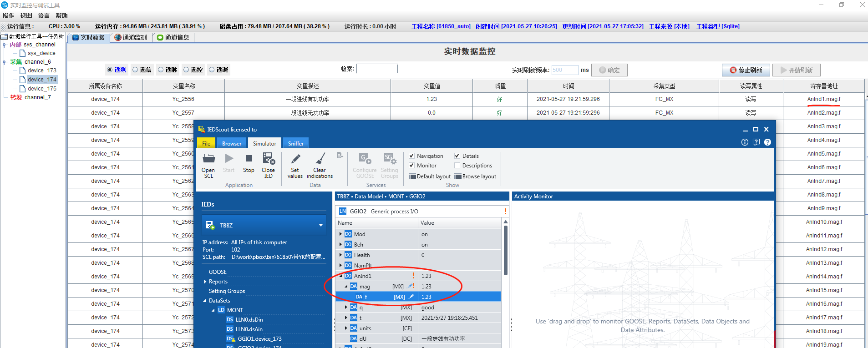This screenshot has width=868, height=348.
Task: Select the 遥信 radio button
Action: pos(135,70)
